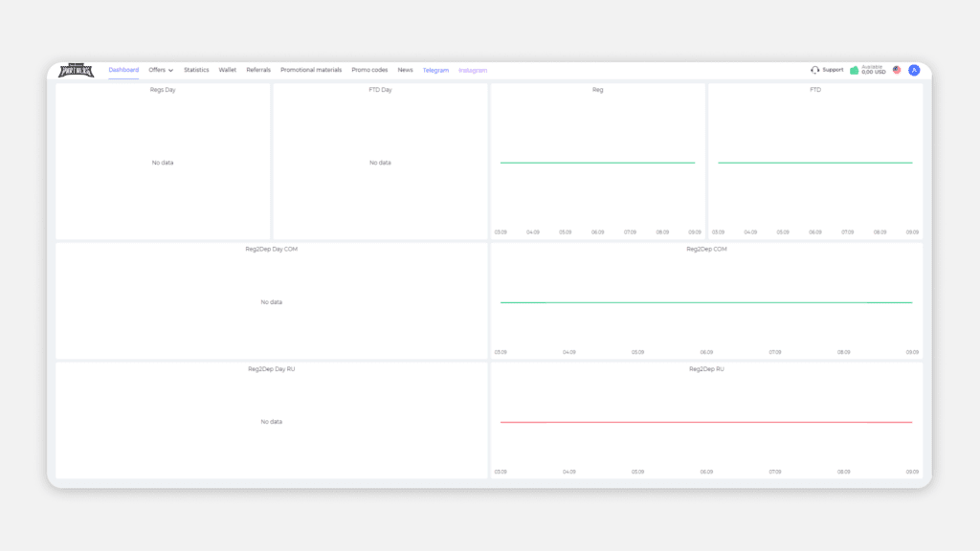
Task: Click No data in Regs Day panel
Action: tap(163, 163)
